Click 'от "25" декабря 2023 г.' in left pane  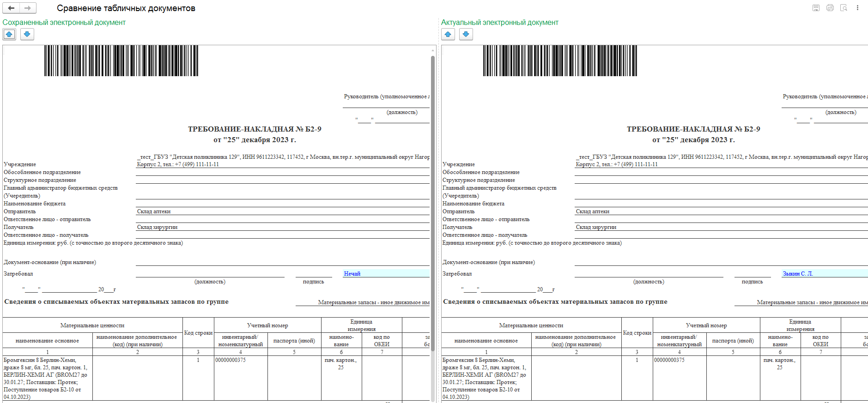click(255, 140)
